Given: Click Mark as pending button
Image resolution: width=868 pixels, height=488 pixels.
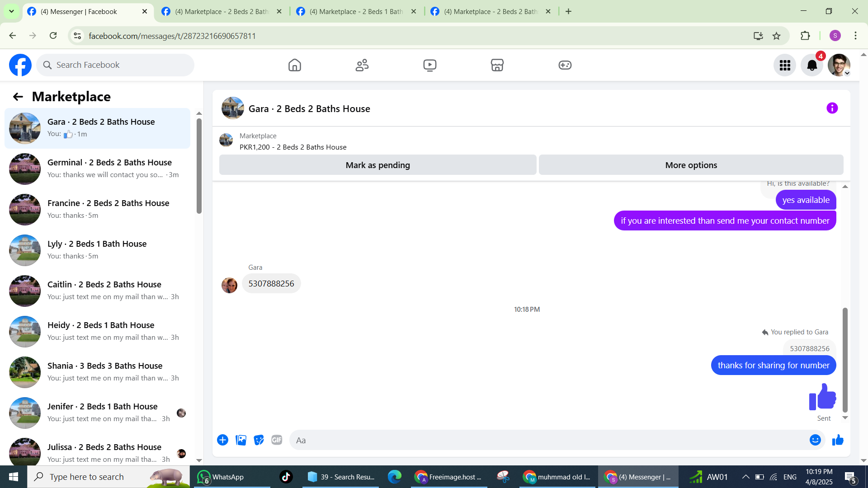Looking at the screenshot, I should coord(377,165).
